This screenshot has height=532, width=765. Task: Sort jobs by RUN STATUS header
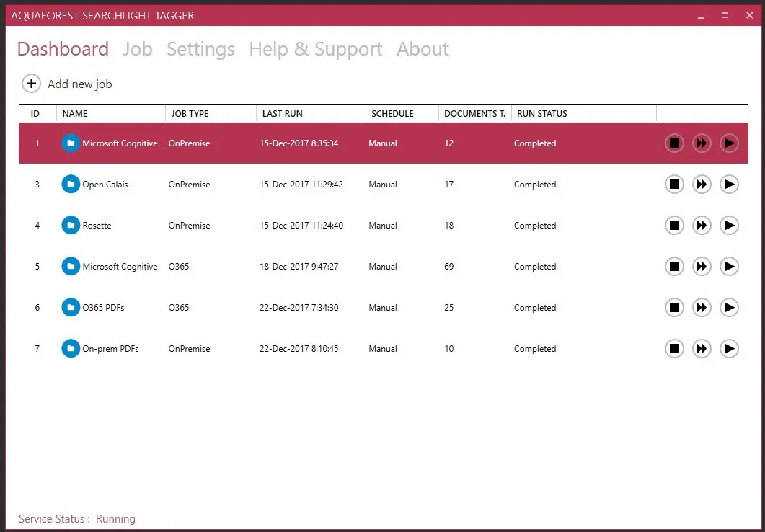[x=542, y=114]
